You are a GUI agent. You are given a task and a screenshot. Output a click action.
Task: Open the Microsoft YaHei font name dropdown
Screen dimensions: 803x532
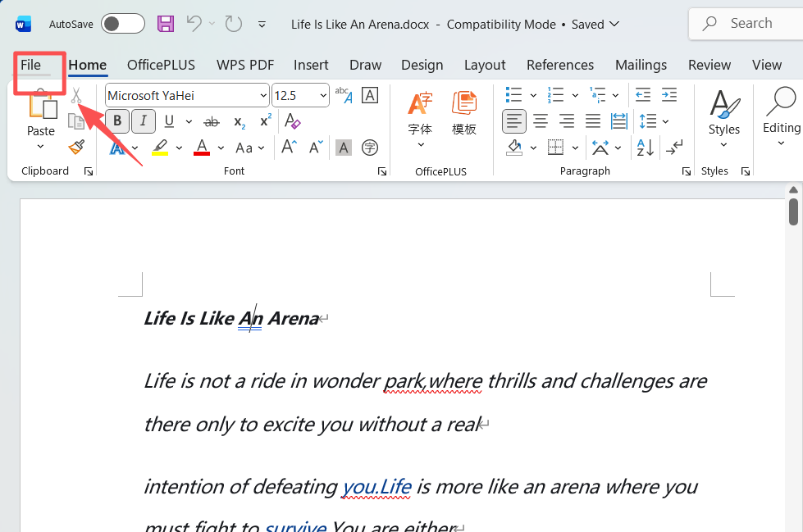(x=262, y=96)
